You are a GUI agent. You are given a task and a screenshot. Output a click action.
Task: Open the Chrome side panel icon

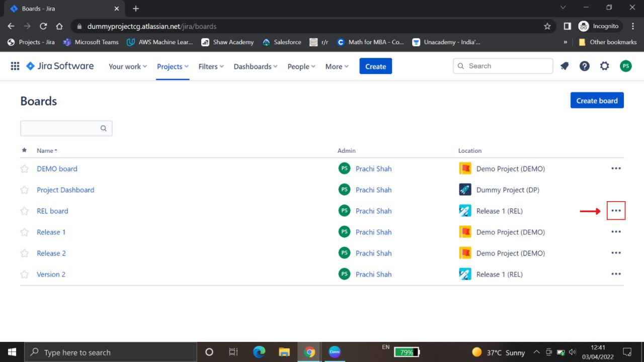click(x=567, y=26)
